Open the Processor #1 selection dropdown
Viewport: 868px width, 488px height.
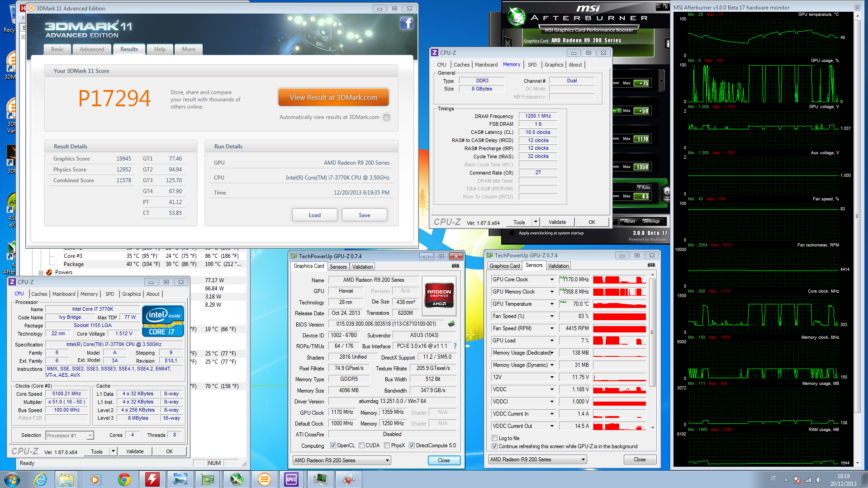(90, 436)
